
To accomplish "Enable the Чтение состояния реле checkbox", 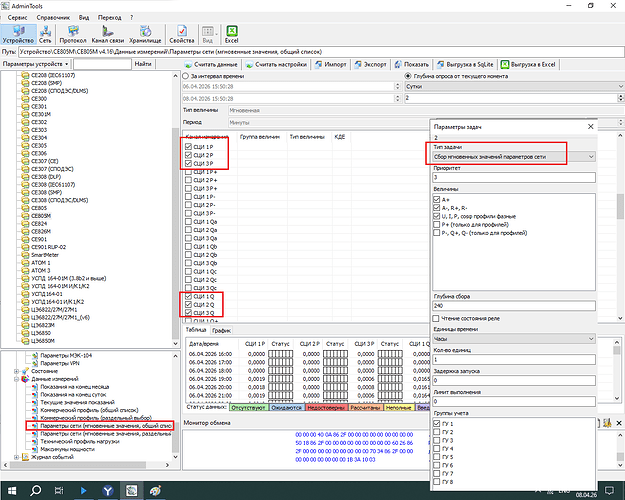I will [x=438, y=317].
